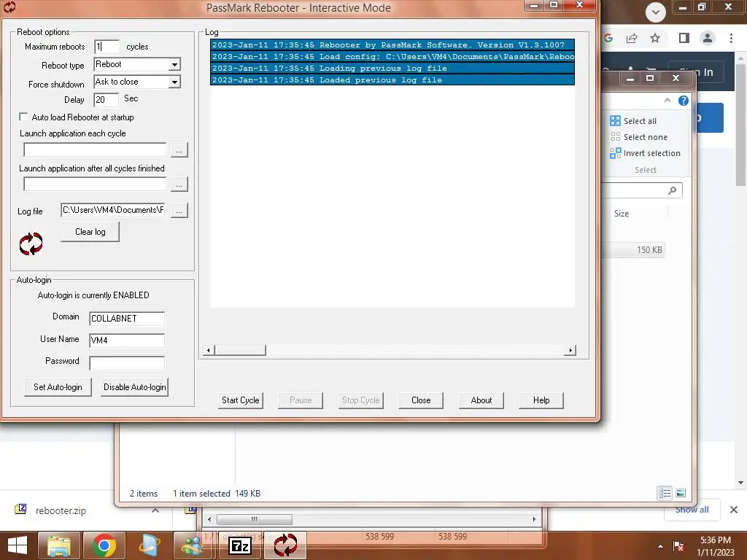Screen dimensions: 747x560
Task: Open Chrome tab search chevron
Action: coord(656,12)
